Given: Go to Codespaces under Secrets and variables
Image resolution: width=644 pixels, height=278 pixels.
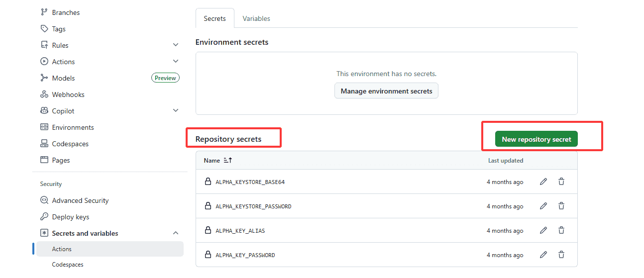Looking at the screenshot, I should 68,265.
